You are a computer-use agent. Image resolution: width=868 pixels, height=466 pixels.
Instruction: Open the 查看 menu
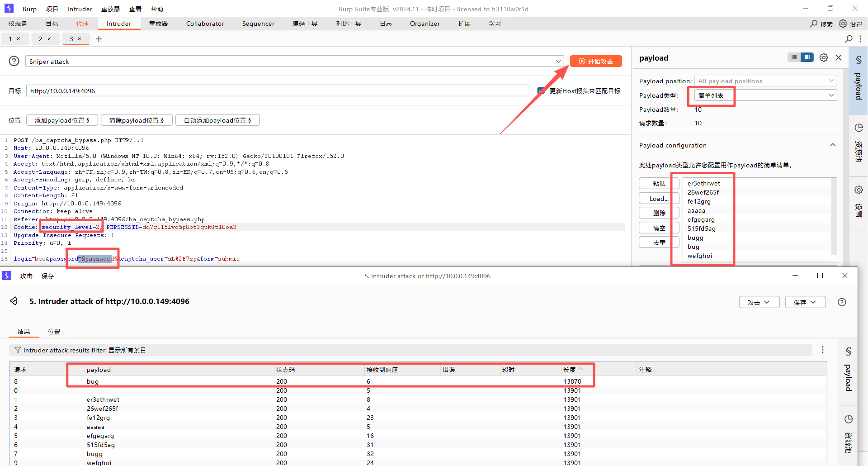click(x=135, y=9)
